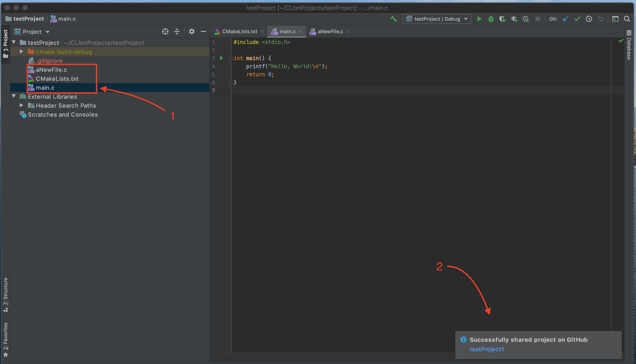Expand Header Search Paths node
The image size is (636, 364).
[22, 105]
